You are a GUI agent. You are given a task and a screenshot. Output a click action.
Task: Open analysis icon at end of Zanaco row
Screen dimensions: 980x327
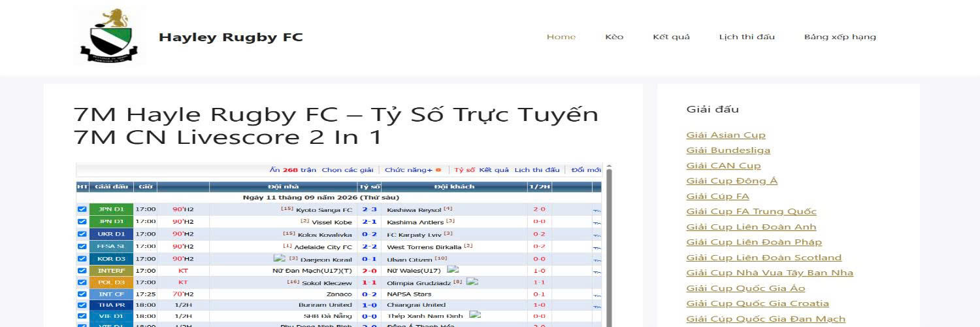(596, 295)
